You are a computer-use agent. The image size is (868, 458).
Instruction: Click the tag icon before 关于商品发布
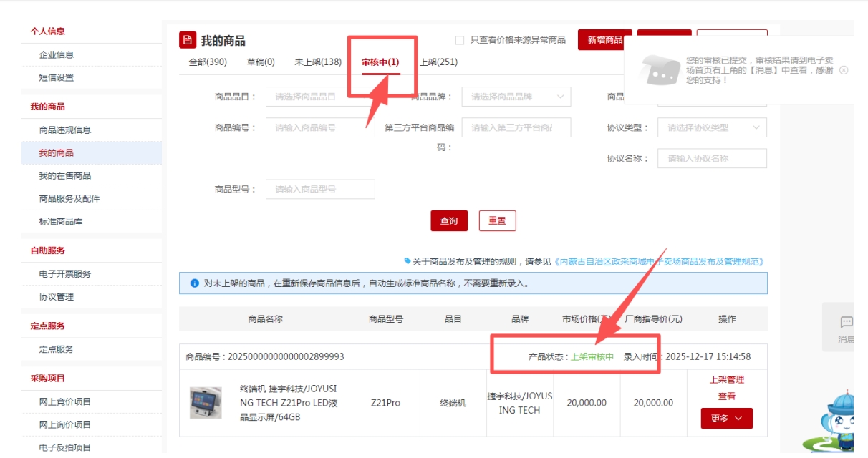[408, 261]
